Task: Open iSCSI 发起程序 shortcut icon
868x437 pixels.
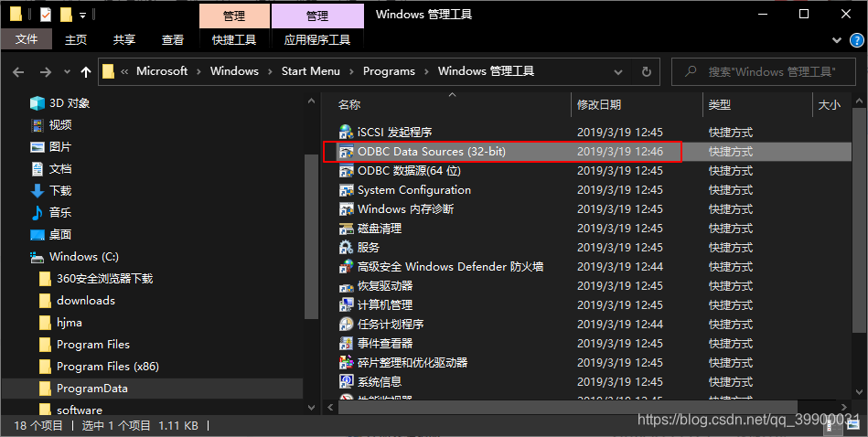Action: tap(346, 133)
